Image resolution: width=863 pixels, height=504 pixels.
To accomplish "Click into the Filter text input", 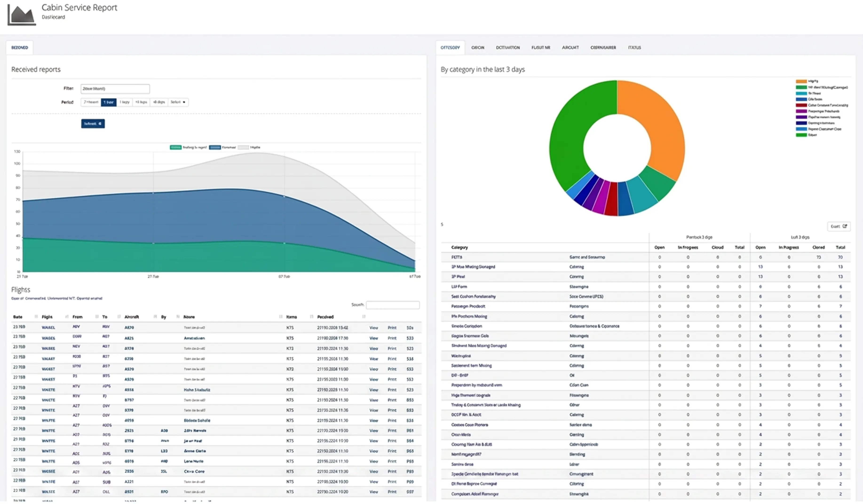I will (115, 89).
